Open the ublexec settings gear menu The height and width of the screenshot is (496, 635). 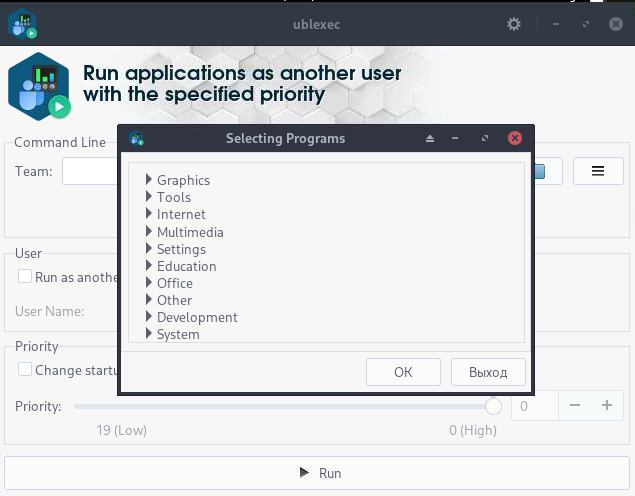[x=514, y=24]
